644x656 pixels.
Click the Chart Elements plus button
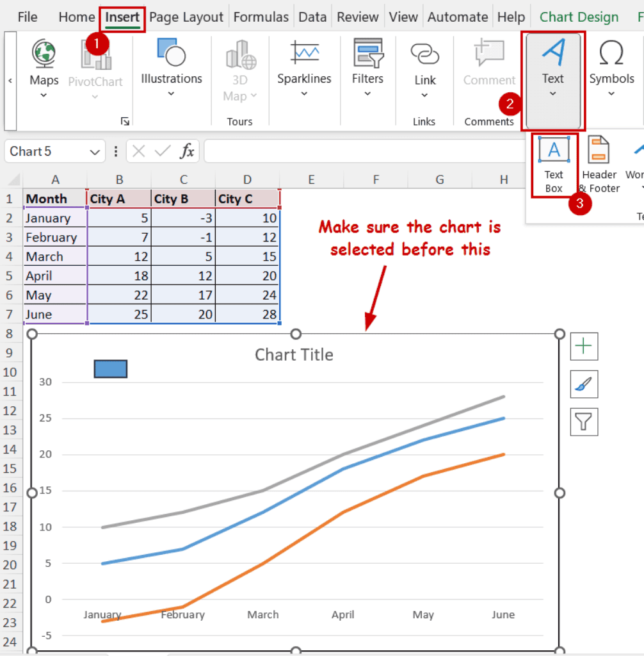pyautogui.click(x=583, y=346)
